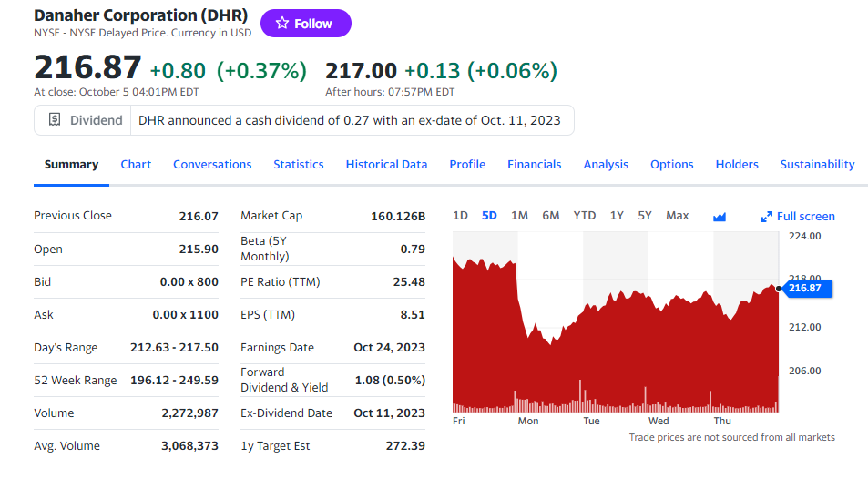The height and width of the screenshot is (489, 868).
Task: Select the Summary tab
Action: [71, 164]
